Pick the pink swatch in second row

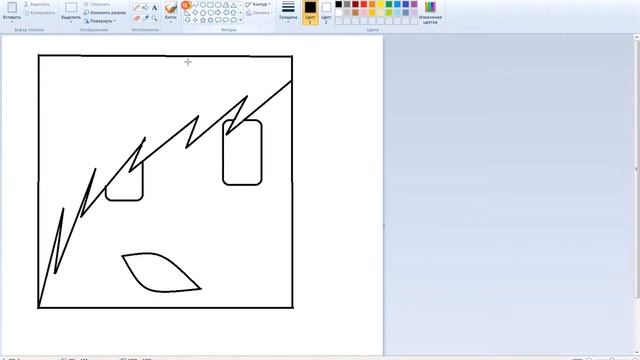pyautogui.click(x=364, y=13)
